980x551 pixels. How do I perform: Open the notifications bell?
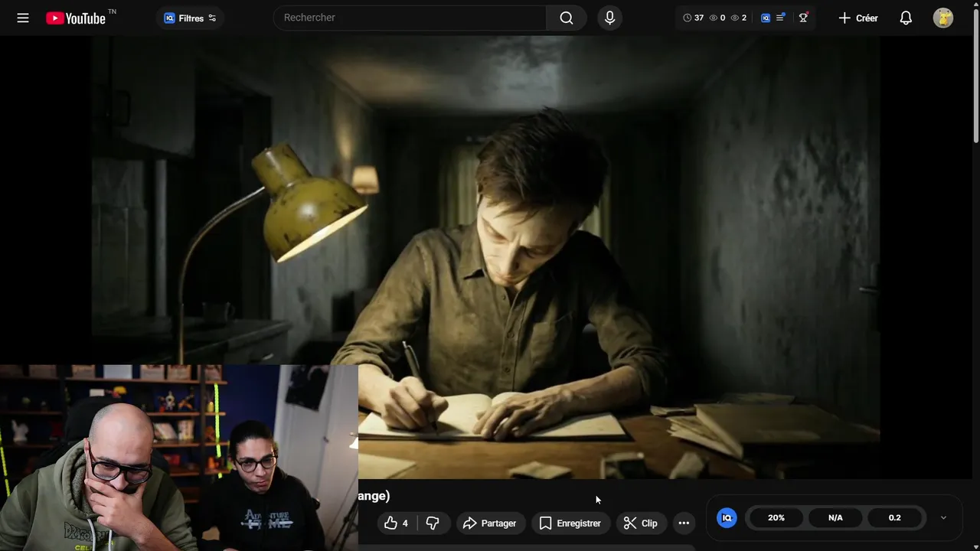point(906,18)
